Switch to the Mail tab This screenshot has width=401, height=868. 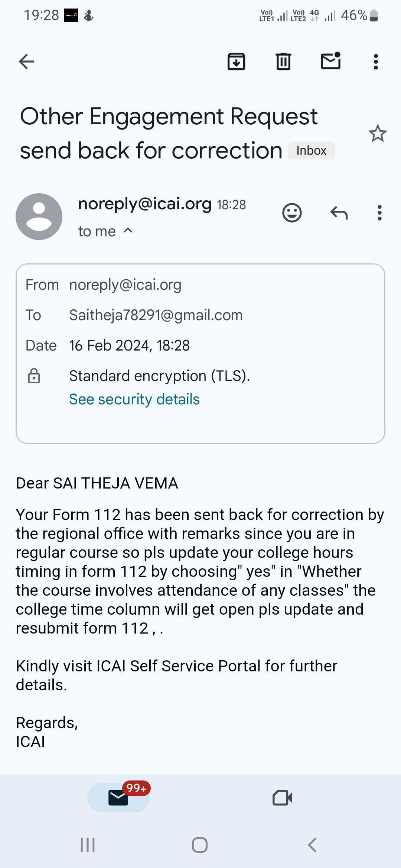click(x=118, y=798)
